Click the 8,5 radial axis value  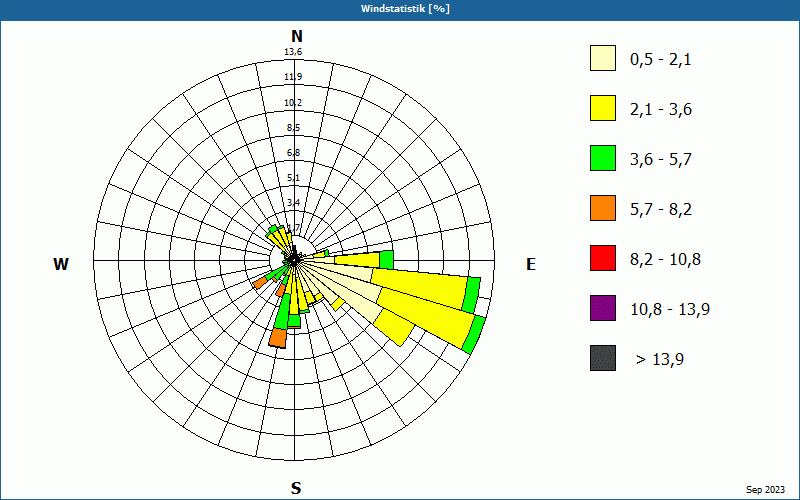pos(293,128)
